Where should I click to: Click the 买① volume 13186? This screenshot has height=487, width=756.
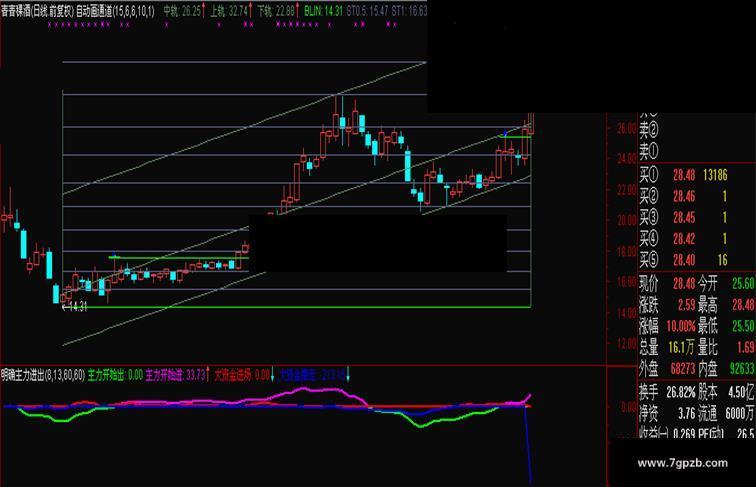pos(715,175)
